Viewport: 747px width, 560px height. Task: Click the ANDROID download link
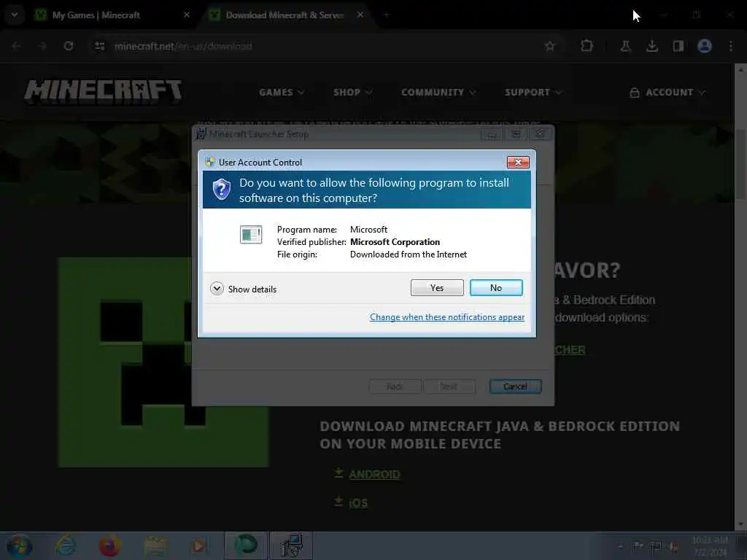pyautogui.click(x=374, y=475)
